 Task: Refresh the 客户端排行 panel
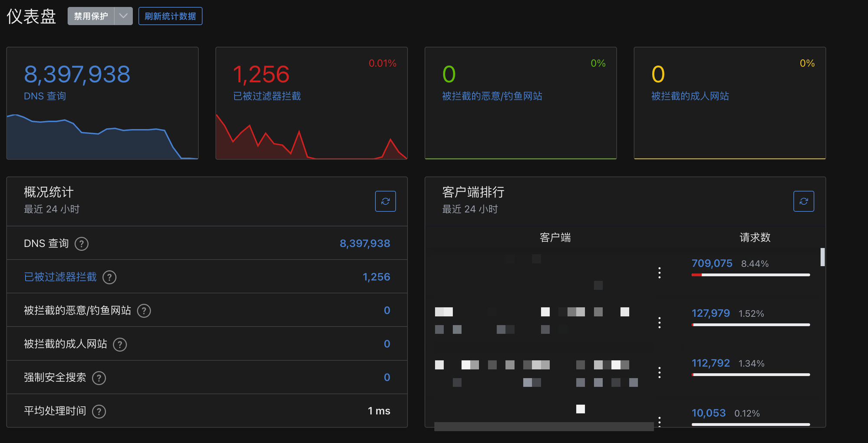click(804, 201)
